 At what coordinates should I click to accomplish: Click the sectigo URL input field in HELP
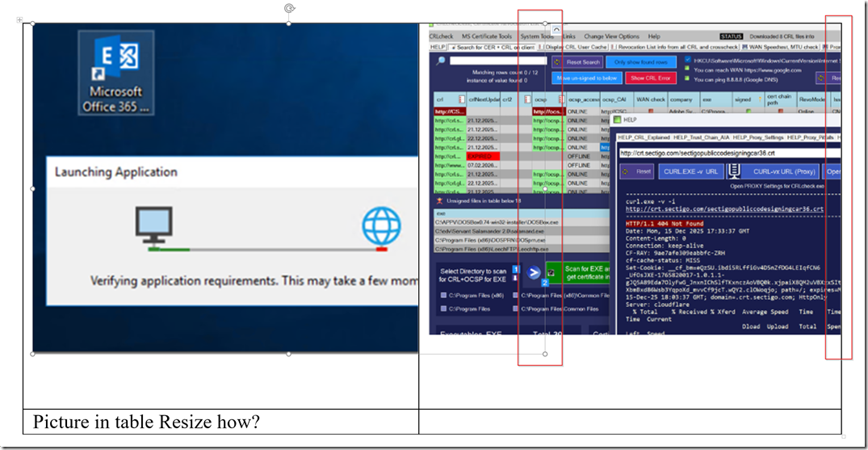pyautogui.click(x=730, y=153)
